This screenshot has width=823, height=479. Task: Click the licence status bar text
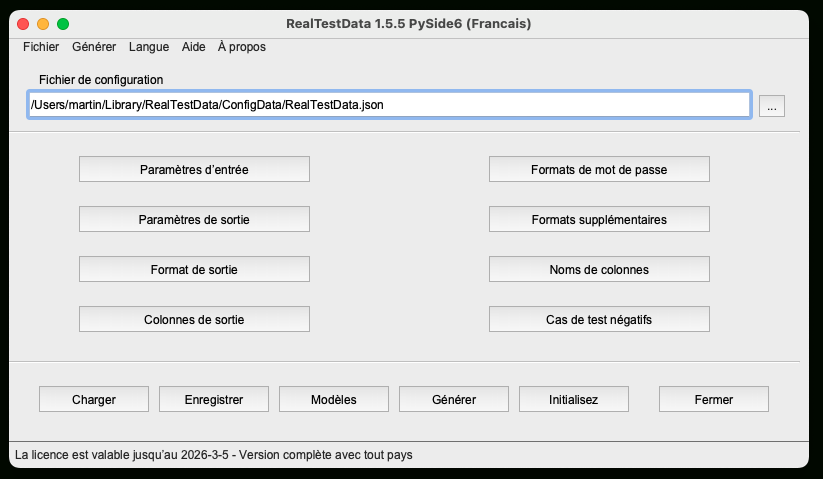(214, 455)
